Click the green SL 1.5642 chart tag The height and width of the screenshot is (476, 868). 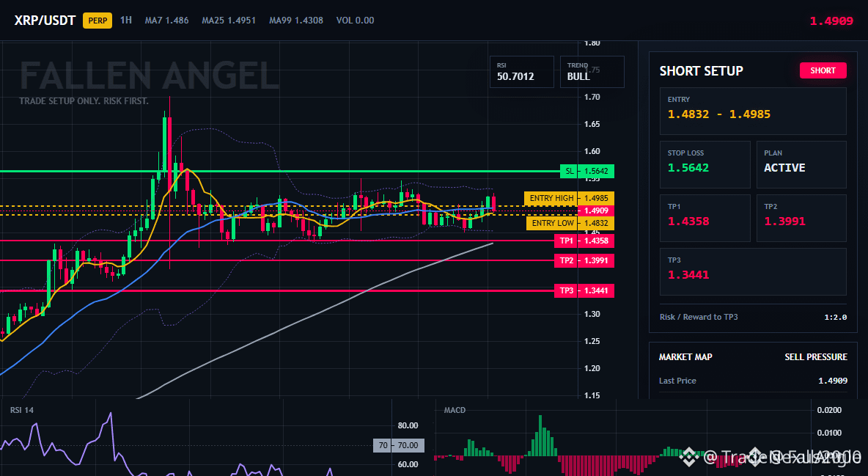coord(586,171)
